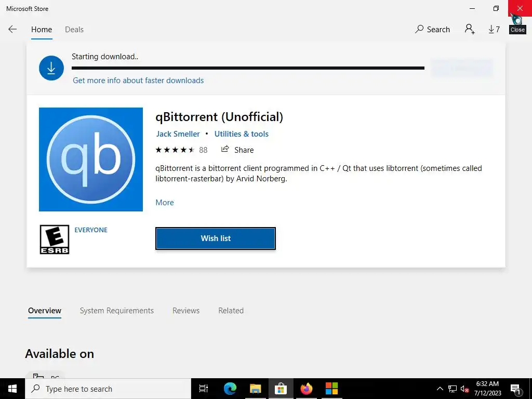Open network status tray icon
Screen dimensions: 532x399
[453, 389]
